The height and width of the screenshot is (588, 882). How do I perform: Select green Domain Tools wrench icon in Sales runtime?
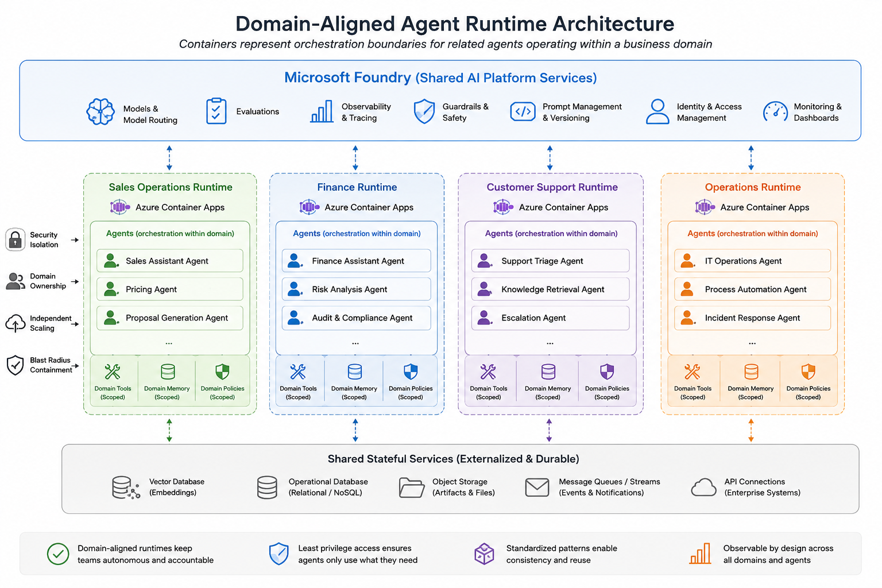coord(113,372)
